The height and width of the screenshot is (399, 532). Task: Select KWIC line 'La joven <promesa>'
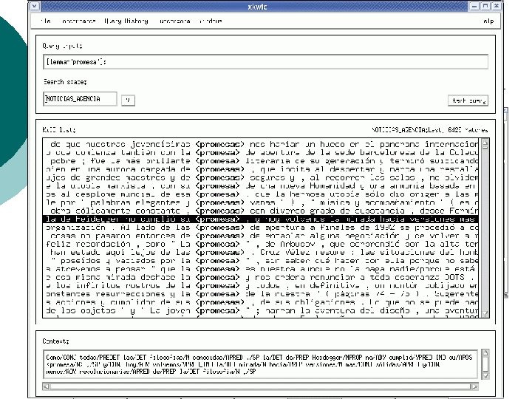[x=262, y=310]
